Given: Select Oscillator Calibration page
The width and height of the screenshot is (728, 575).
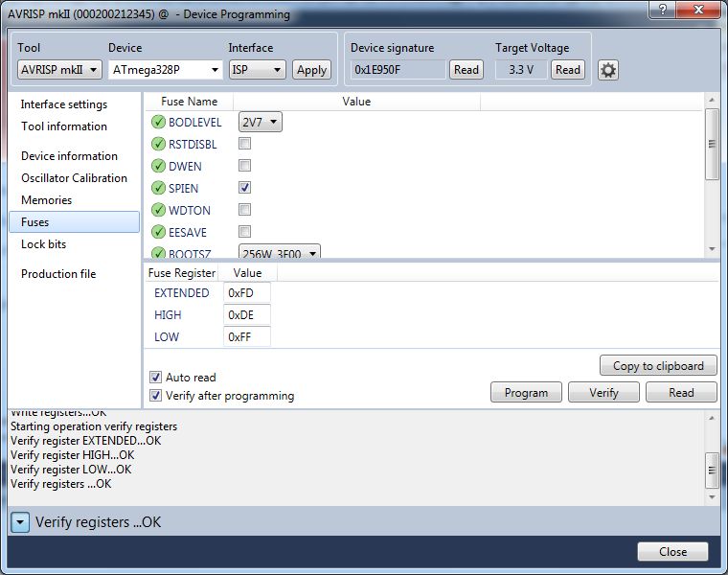Looking at the screenshot, I should coord(74,178).
